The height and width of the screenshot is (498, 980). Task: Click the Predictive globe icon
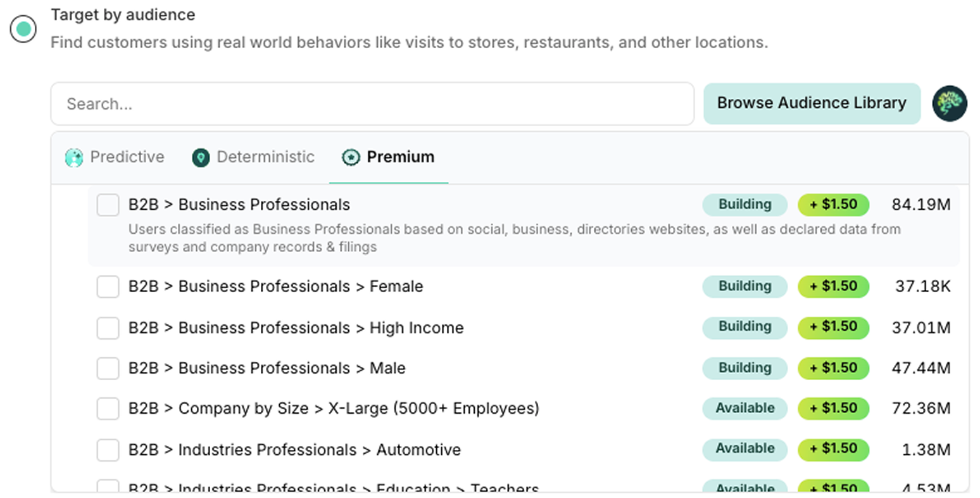(x=74, y=157)
